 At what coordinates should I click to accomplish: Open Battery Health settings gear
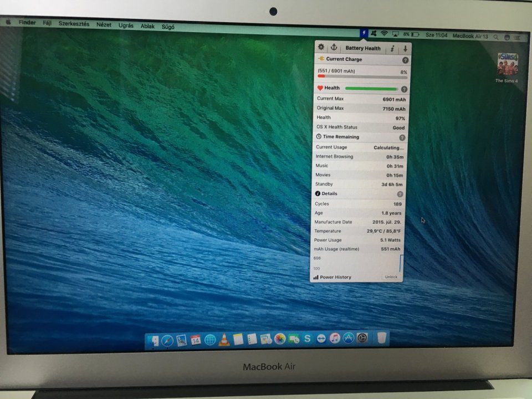(321, 47)
